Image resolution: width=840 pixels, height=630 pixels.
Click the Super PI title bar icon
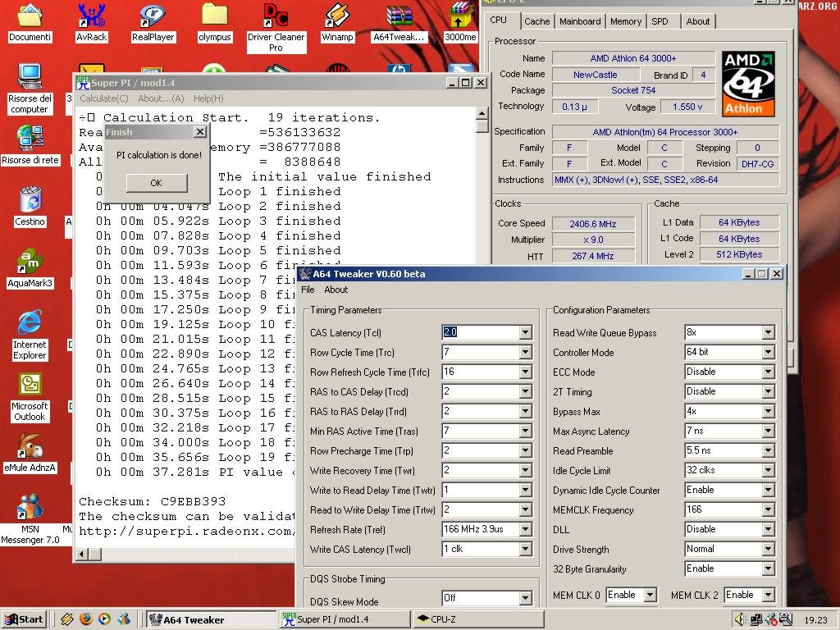[83, 83]
